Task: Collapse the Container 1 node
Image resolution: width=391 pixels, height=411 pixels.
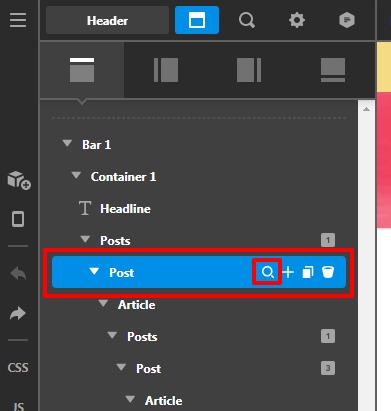Action: click(76, 175)
